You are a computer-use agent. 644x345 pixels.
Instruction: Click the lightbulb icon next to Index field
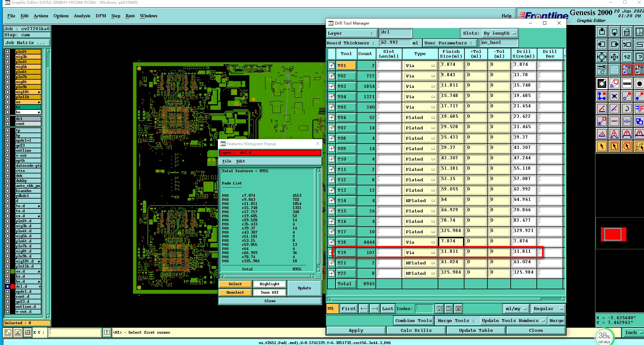pos(439,308)
